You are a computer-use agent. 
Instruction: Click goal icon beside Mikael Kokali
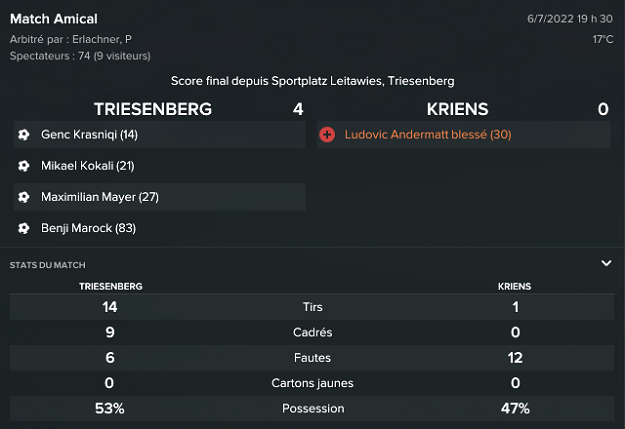[24, 165]
